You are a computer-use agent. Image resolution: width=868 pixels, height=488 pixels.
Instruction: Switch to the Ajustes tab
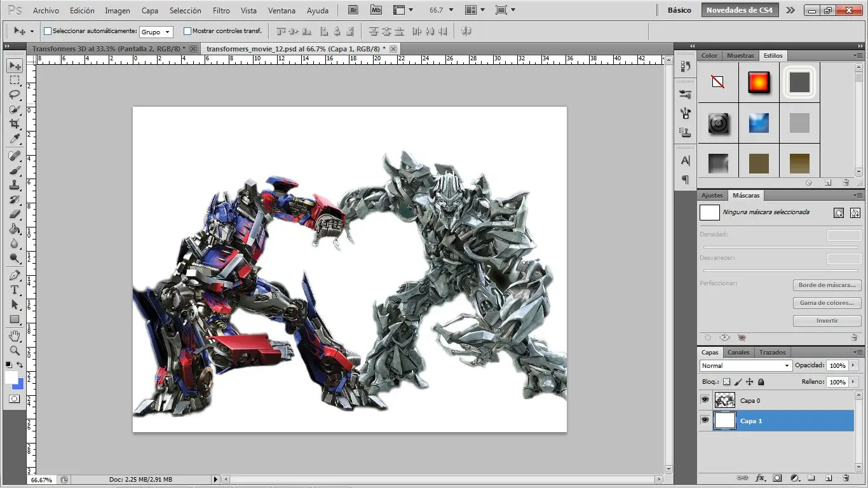(x=712, y=195)
